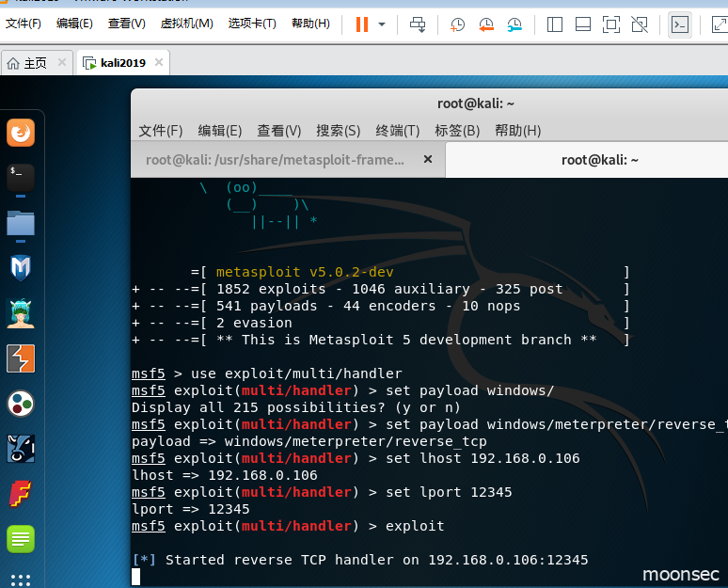Revert to snapshot using the orange clock icon
728x588 pixels.
coord(486,24)
